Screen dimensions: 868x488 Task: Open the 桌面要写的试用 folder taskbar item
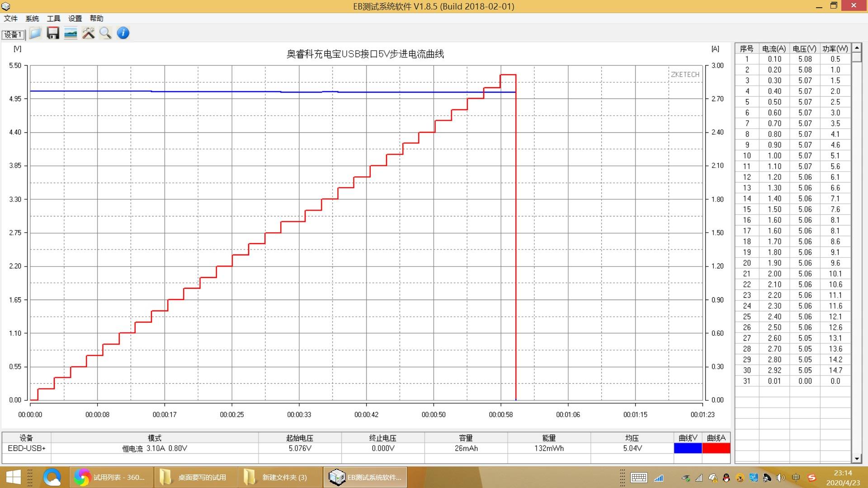tap(196, 477)
